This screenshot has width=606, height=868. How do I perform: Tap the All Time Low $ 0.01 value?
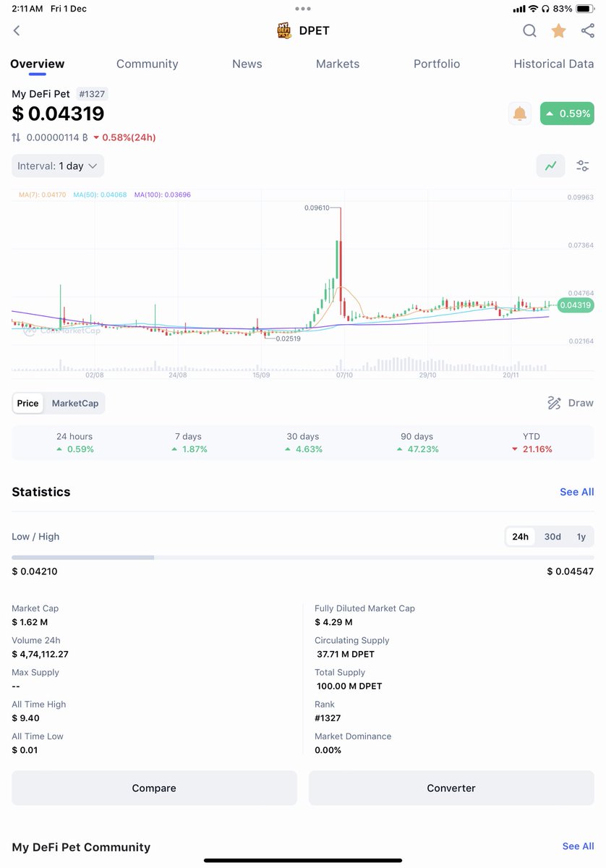click(x=25, y=750)
